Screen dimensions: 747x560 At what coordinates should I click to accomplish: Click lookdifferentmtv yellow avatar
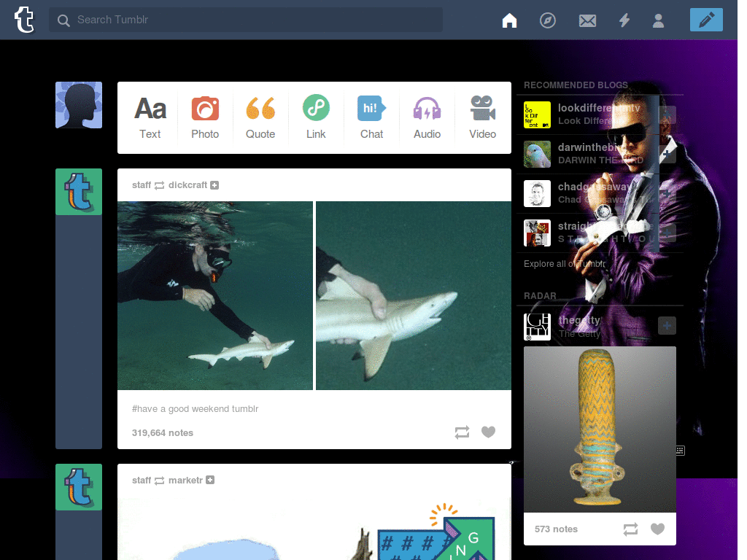(x=537, y=114)
